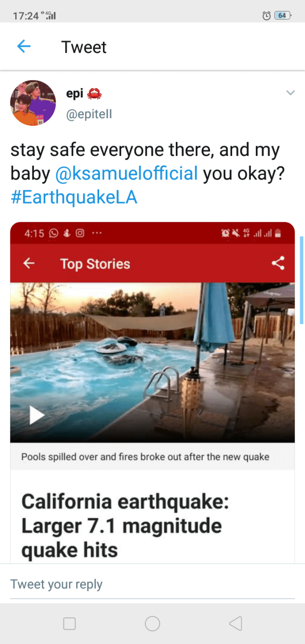
Task: Tap the share icon in Top Stories
Action: coord(277,263)
